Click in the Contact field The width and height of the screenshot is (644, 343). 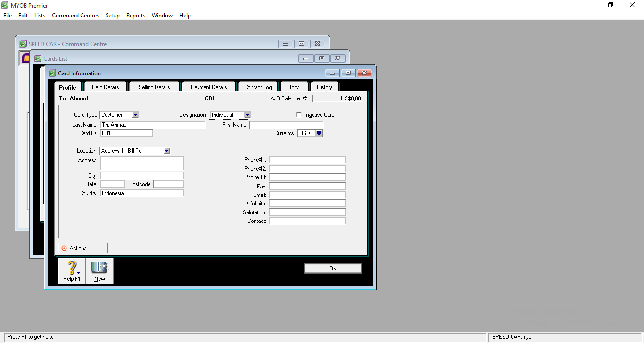coord(307,220)
